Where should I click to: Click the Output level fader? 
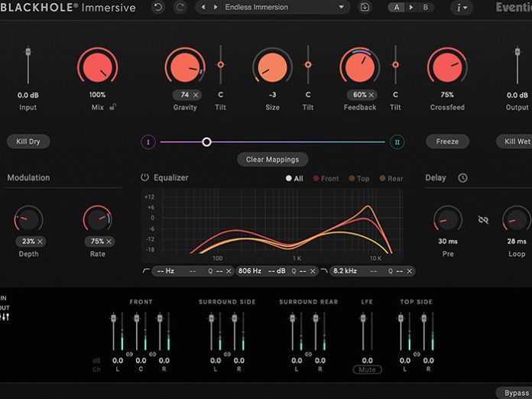[x=517, y=52]
